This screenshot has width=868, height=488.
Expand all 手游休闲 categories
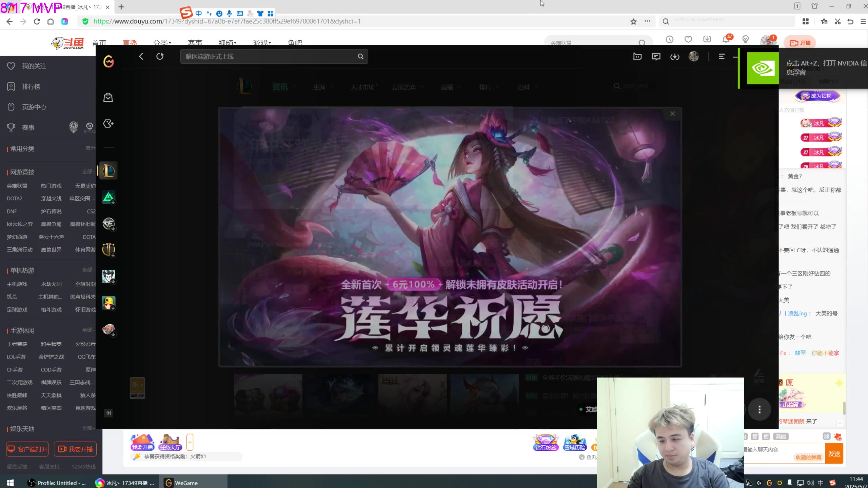(88, 330)
